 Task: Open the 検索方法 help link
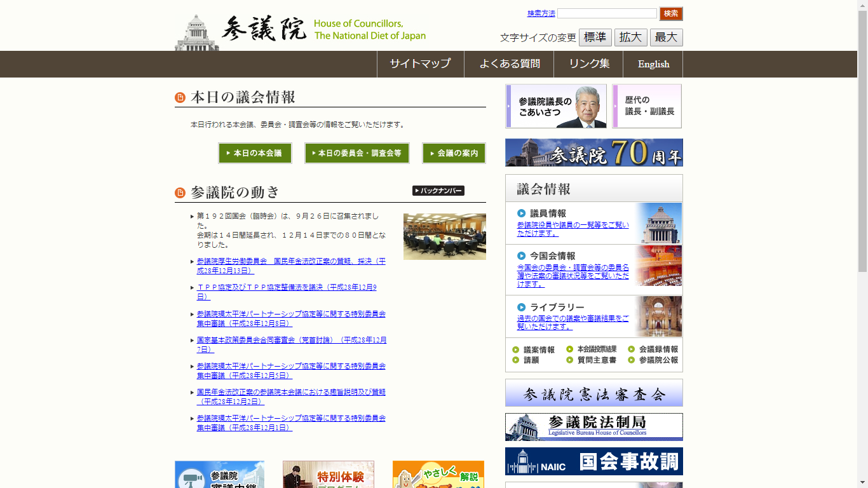click(541, 13)
